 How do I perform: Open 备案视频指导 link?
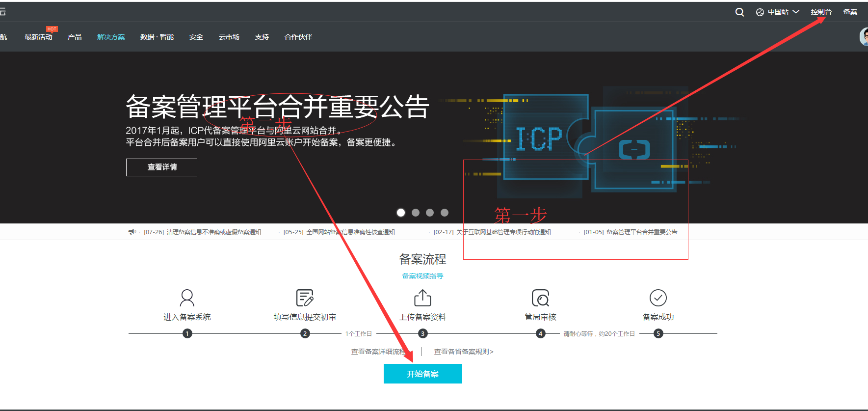[423, 276]
